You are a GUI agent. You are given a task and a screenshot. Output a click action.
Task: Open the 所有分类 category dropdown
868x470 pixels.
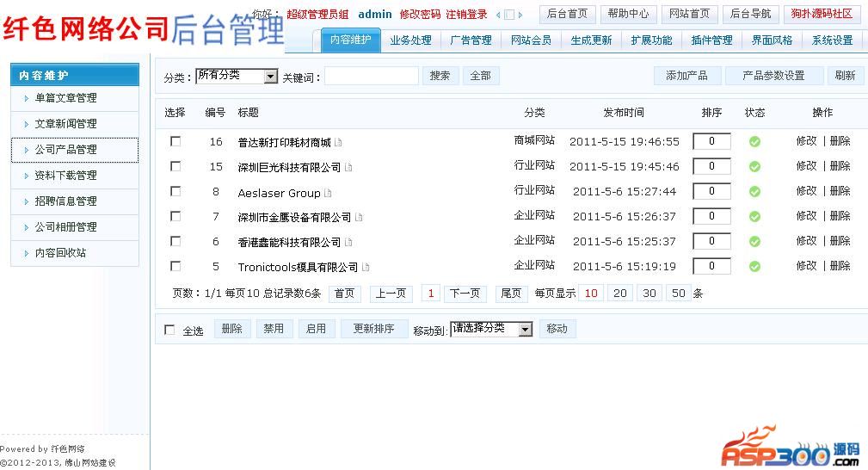(237, 76)
